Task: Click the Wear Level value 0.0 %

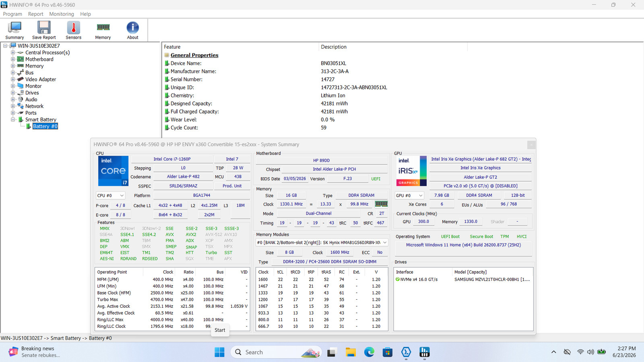Action: 328,119
